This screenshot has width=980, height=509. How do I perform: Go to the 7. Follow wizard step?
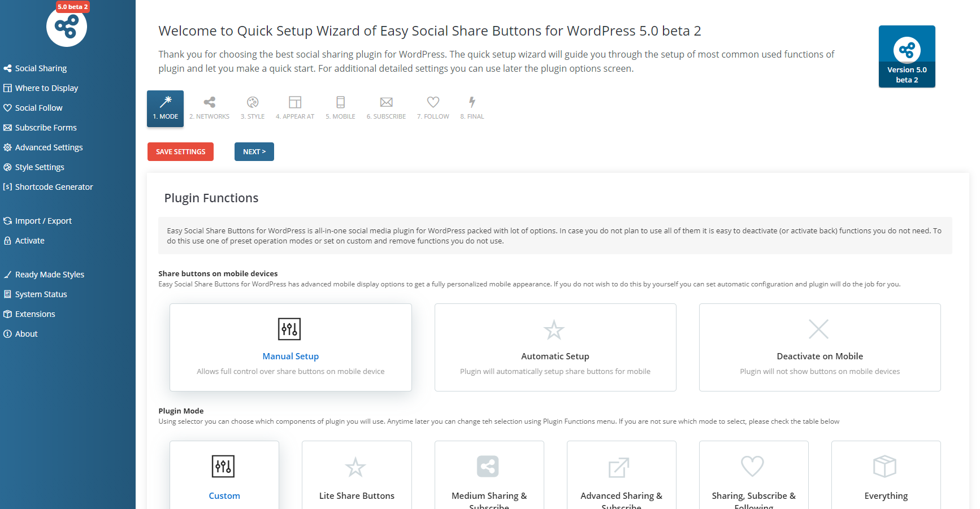[x=433, y=108]
